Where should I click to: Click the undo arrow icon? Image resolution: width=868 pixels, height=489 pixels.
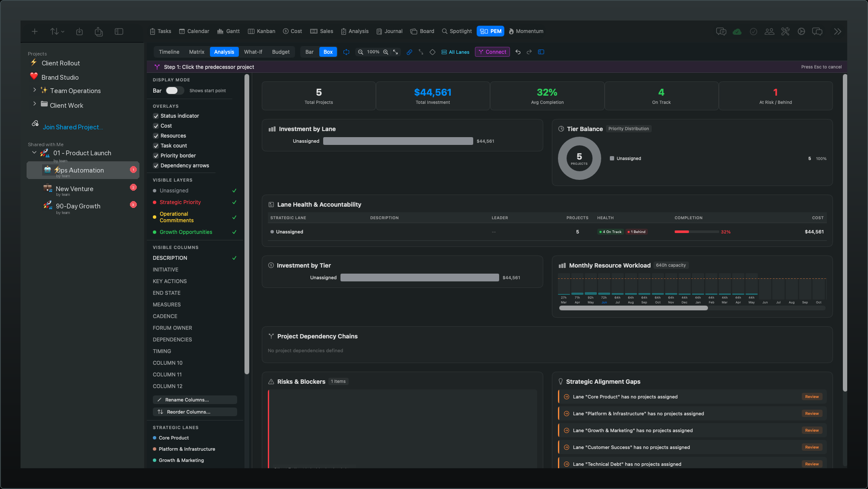[x=518, y=52]
